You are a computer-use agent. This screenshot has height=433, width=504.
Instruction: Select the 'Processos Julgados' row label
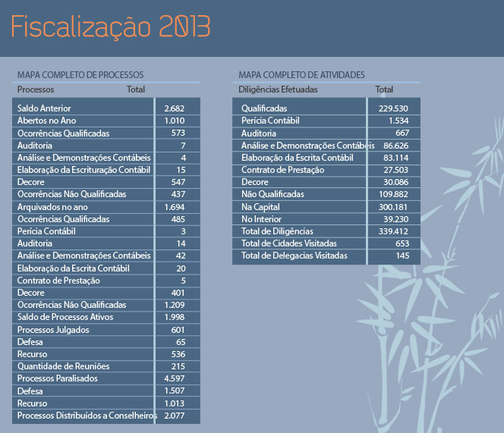pyautogui.click(x=53, y=330)
